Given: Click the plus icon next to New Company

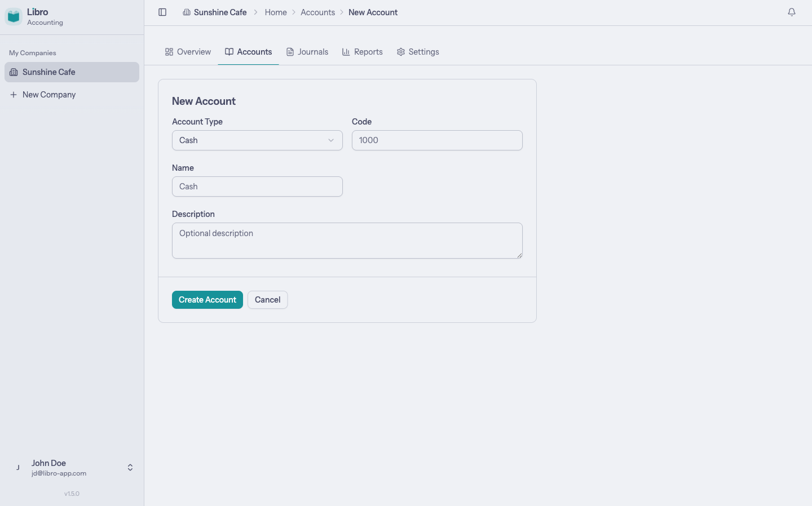Looking at the screenshot, I should (x=14, y=94).
